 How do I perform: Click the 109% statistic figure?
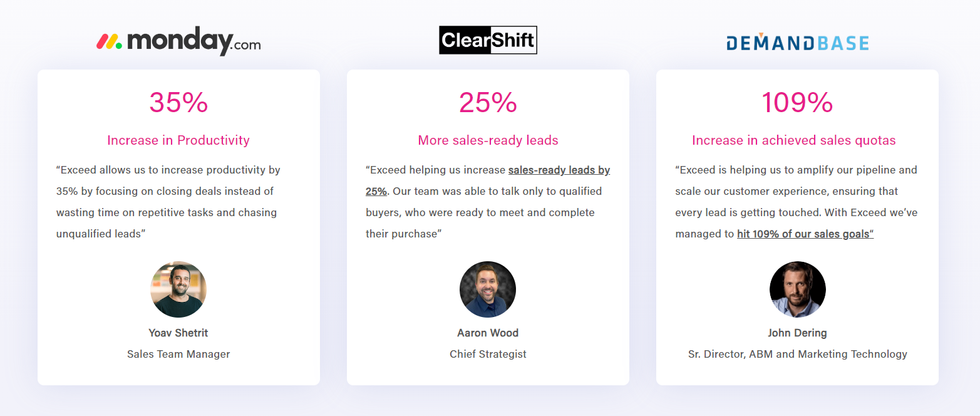click(x=797, y=102)
